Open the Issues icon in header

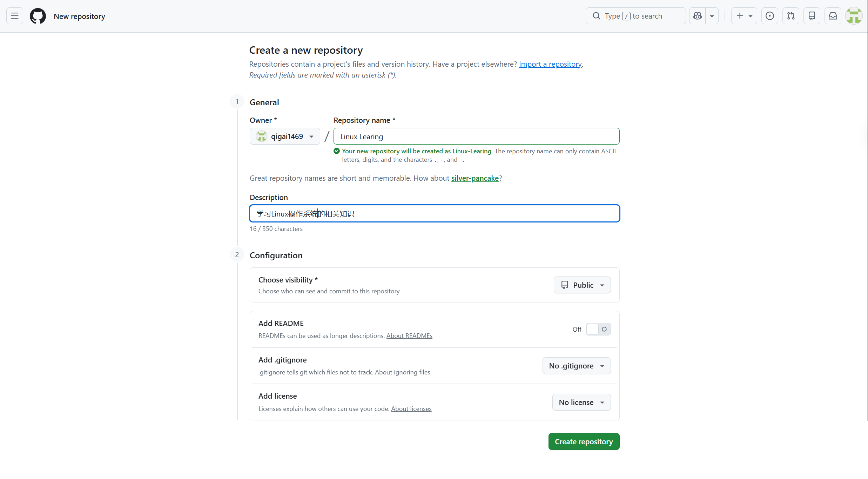coord(770,16)
